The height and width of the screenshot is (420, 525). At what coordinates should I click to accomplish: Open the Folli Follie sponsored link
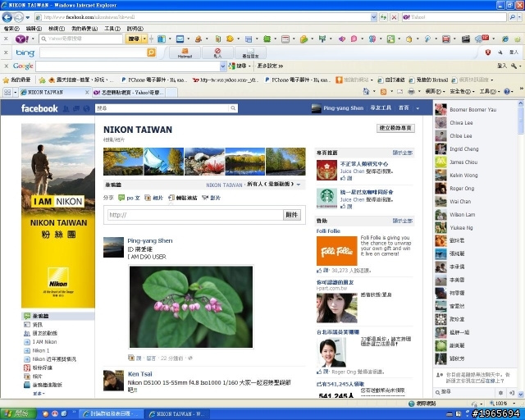click(328, 231)
